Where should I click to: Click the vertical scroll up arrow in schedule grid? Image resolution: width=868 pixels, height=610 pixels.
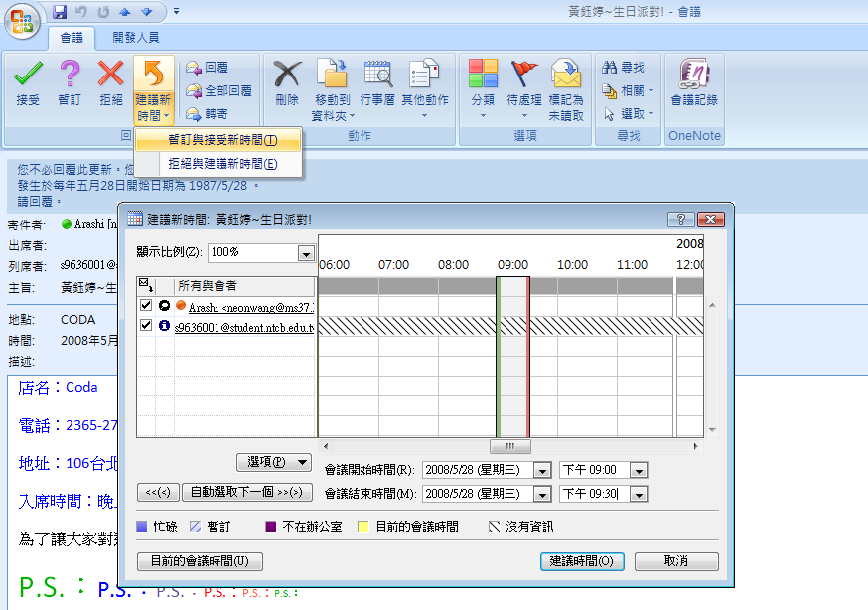[x=712, y=306]
